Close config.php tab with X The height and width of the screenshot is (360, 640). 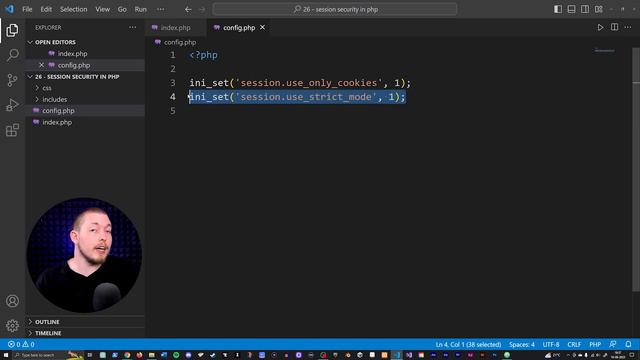click(x=262, y=27)
